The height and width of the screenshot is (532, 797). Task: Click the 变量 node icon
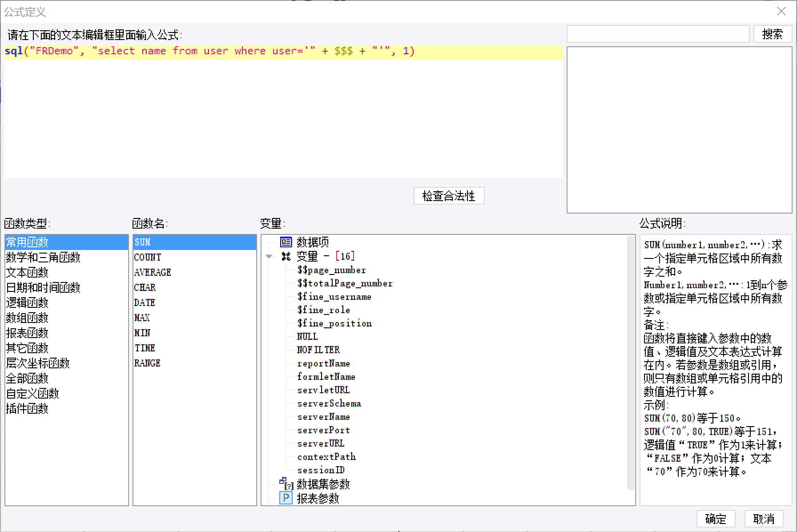(x=286, y=256)
